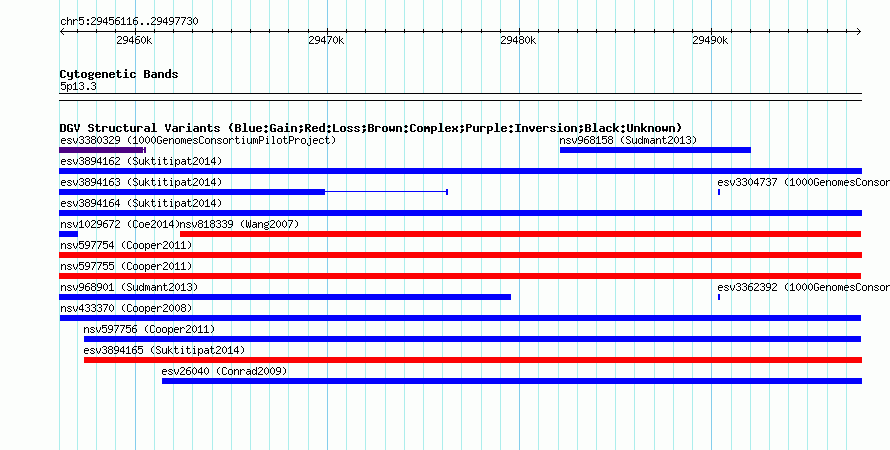Image resolution: width=890 pixels, height=450 pixels.
Task: Click the blue nsv968901 gain bar
Action: click(x=285, y=297)
